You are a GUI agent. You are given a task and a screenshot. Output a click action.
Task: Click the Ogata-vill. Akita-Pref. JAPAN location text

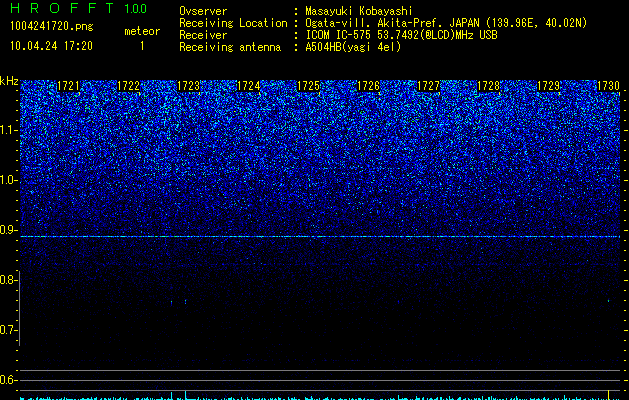(446, 23)
